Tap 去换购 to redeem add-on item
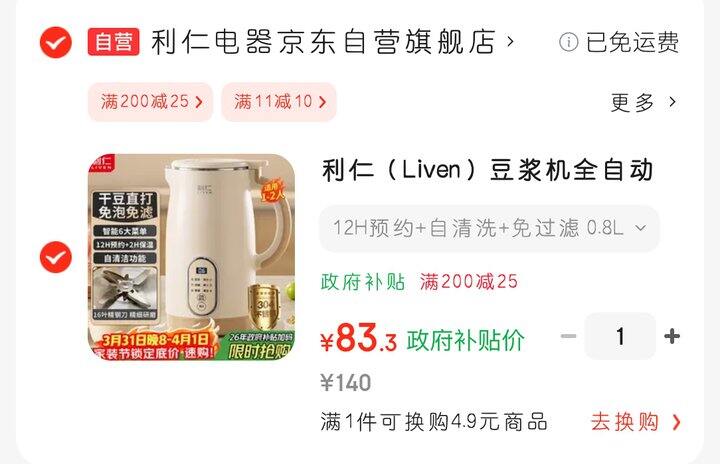This screenshot has width=720, height=464. pos(636,422)
